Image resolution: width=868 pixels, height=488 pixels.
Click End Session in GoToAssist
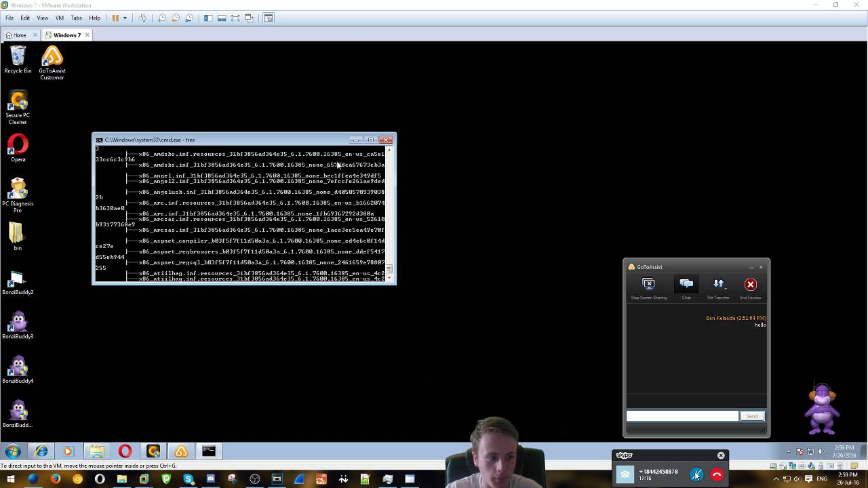point(750,288)
